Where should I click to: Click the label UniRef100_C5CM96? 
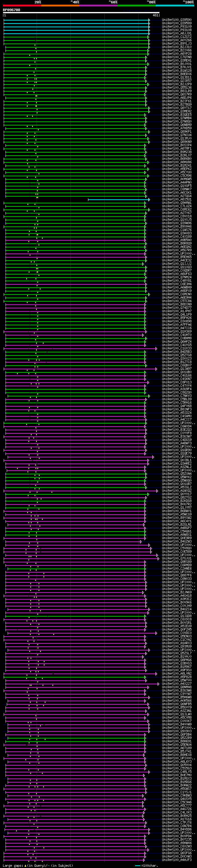point(177,176)
